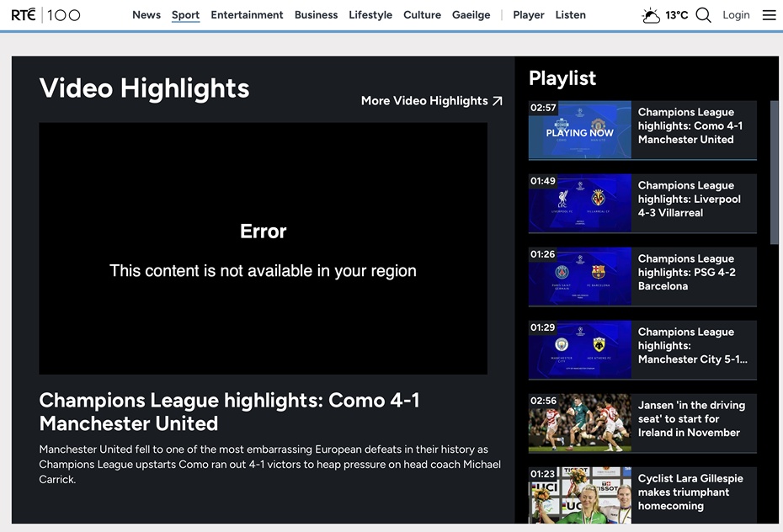Click the playlist scrollbar

[774, 173]
